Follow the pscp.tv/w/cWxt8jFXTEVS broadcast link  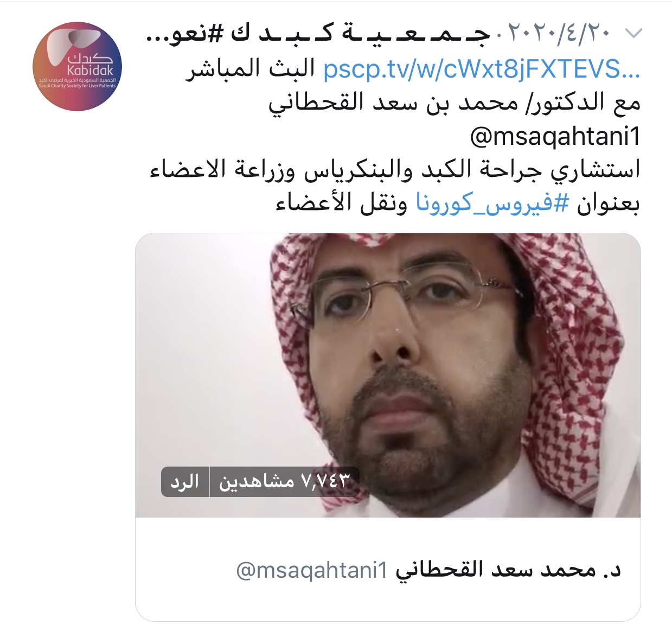click(482, 69)
